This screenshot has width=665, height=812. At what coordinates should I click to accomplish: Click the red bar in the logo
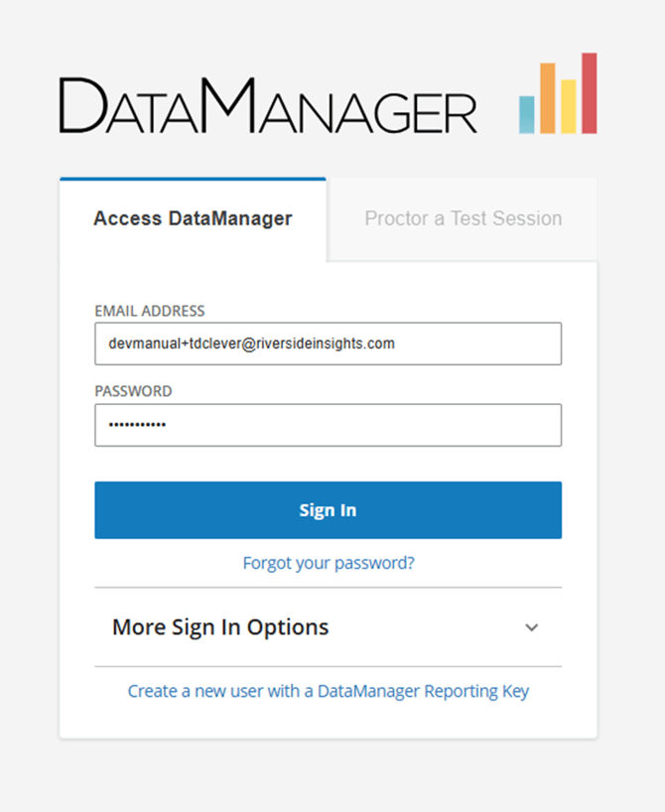point(590,93)
